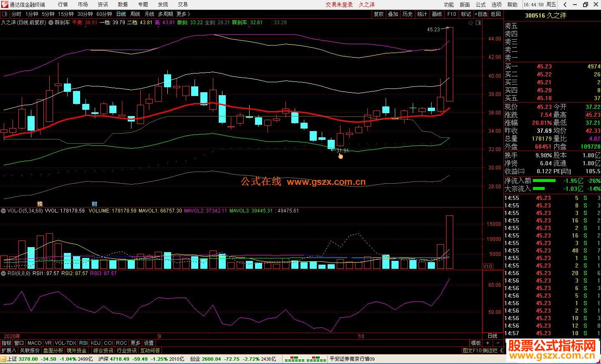Open the 日线 period selector at the bottom right
This screenshot has width=601, height=364.
coord(492,336)
